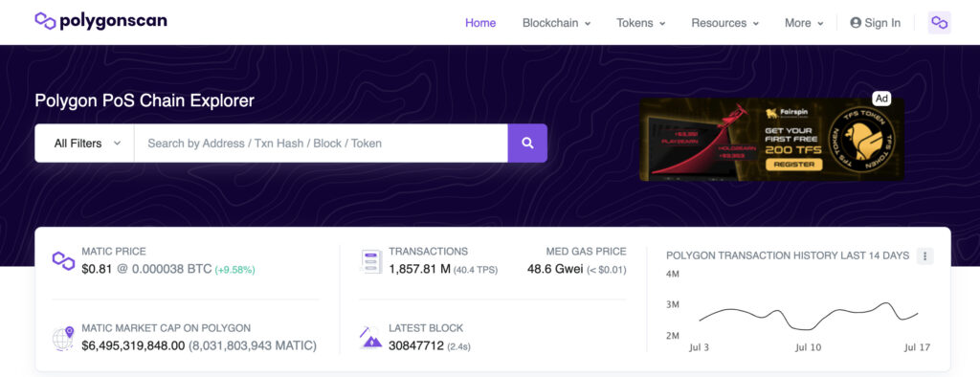Viewport: 980px width, 377px height.
Task: Click the polygonscan logo
Action: (100, 21)
